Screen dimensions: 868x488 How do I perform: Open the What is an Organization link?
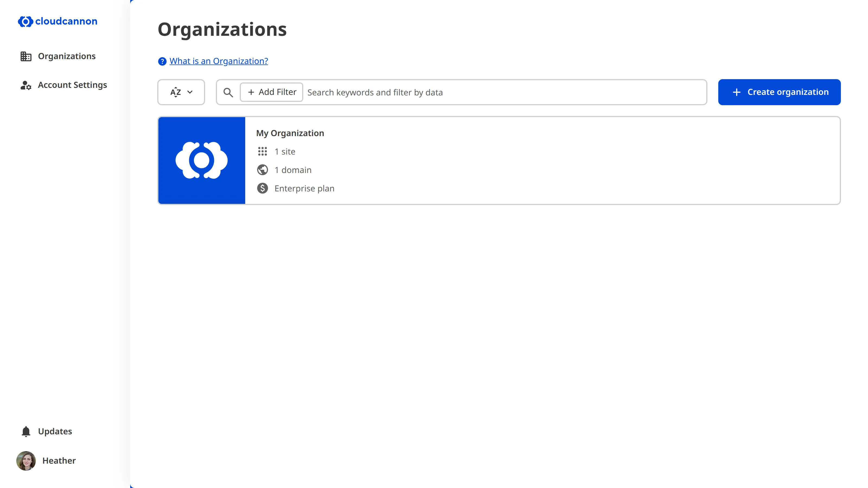click(x=218, y=61)
